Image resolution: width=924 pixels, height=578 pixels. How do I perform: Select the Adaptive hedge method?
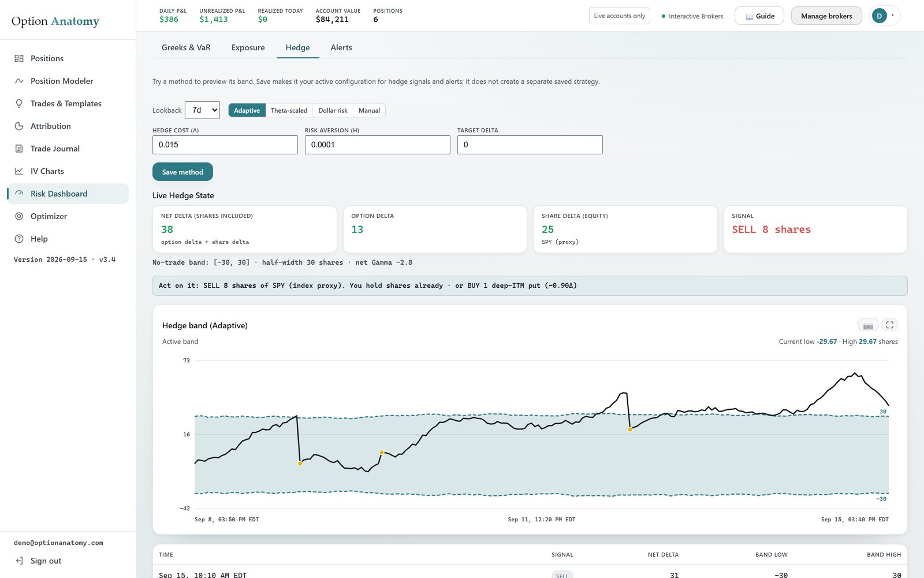pyautogui.click(x=247, y=110)
